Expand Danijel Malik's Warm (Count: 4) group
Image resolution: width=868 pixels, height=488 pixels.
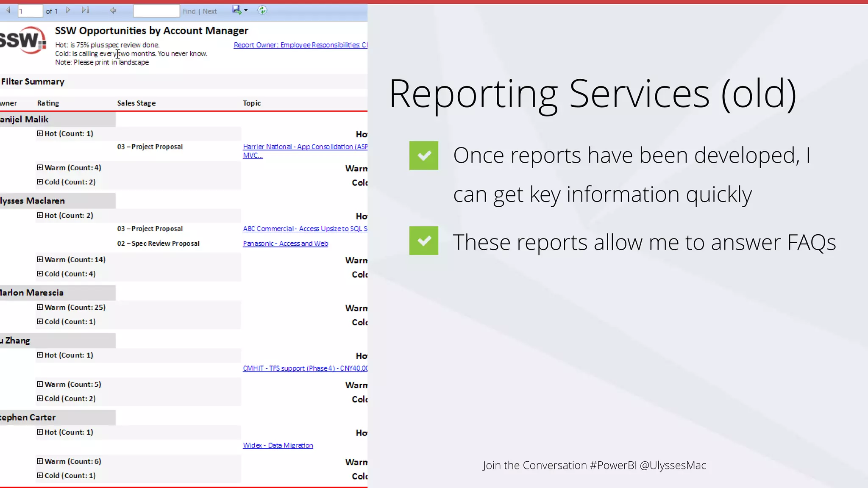pyautogui.click(x=40, y=168)
